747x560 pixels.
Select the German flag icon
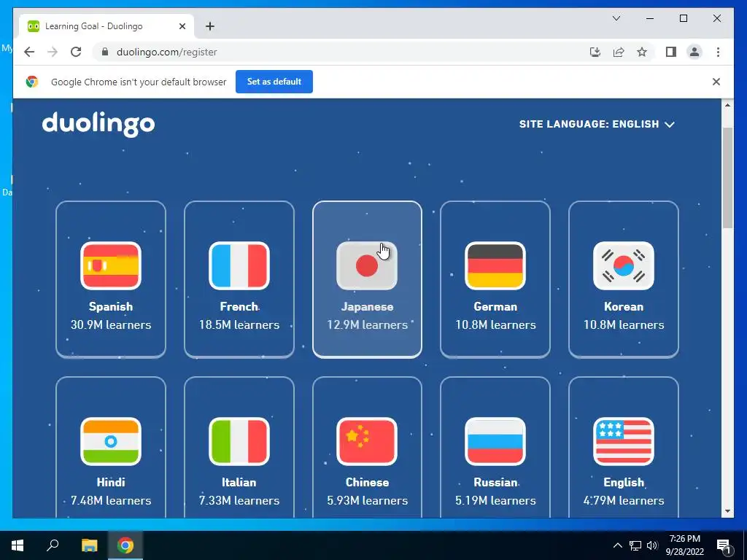(495, 265)
